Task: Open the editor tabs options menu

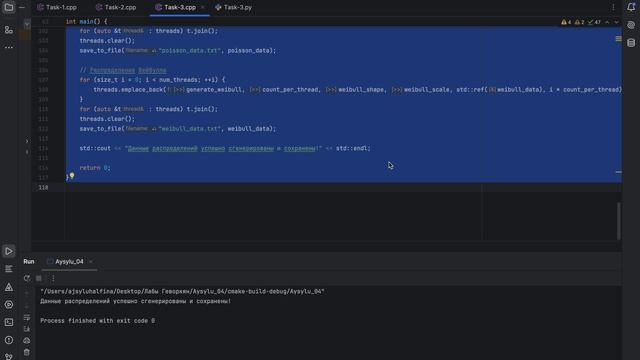Action: point(613,7)
